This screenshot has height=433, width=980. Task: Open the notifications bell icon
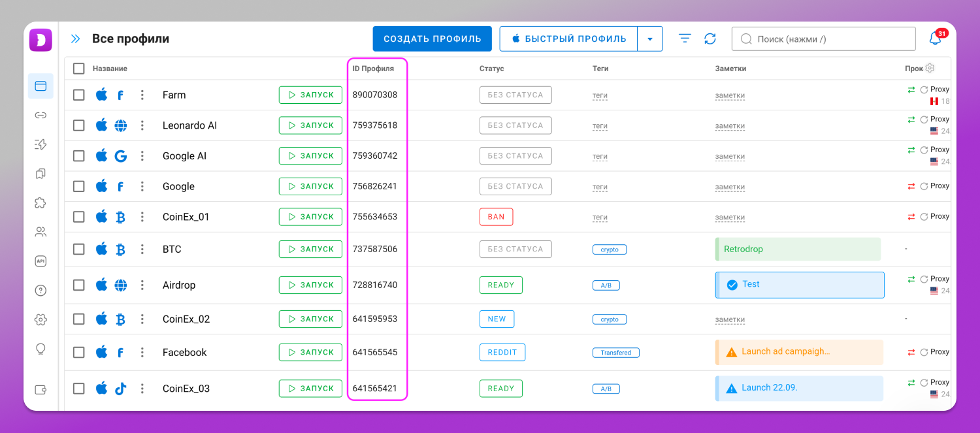(936, 39)
